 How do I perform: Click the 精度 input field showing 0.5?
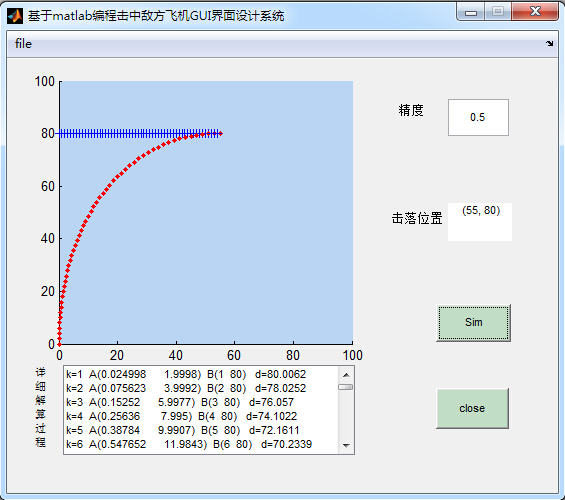(478, 117)
